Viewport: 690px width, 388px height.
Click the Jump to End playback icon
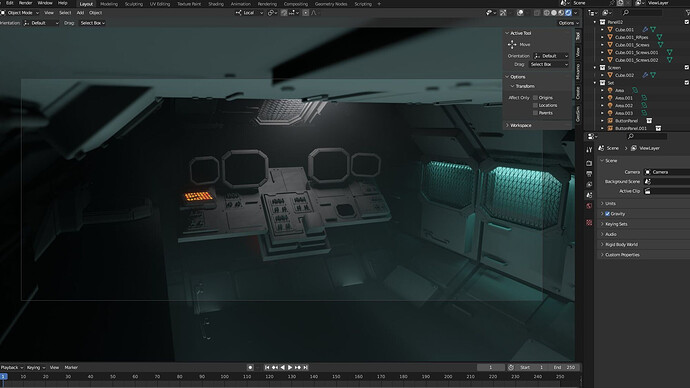[306, 367]
